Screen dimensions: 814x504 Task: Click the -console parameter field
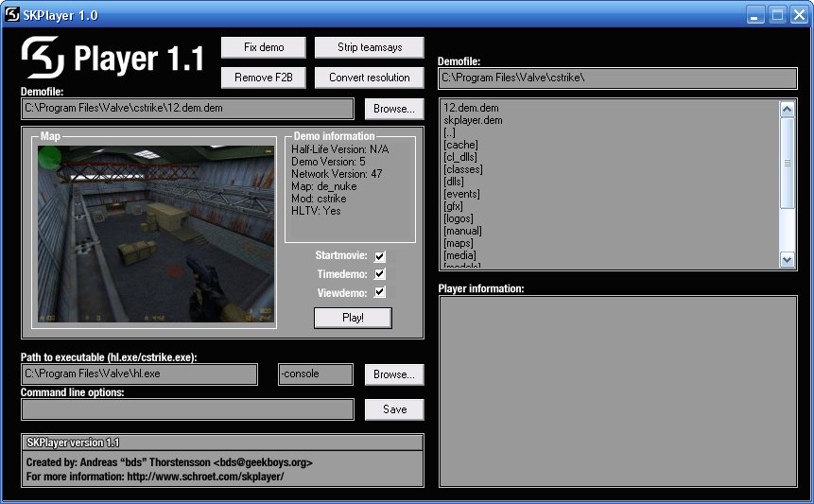pyautogui.click(x=316, y=374)
